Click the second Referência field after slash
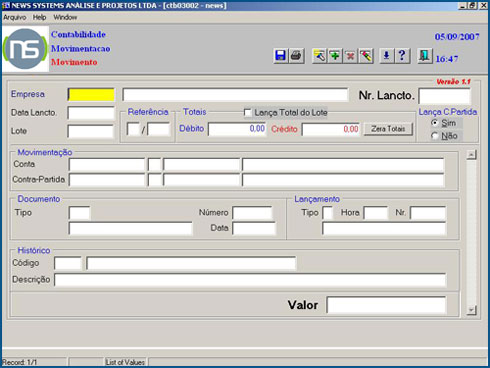The image size is (490, 368). pos(159,129)
